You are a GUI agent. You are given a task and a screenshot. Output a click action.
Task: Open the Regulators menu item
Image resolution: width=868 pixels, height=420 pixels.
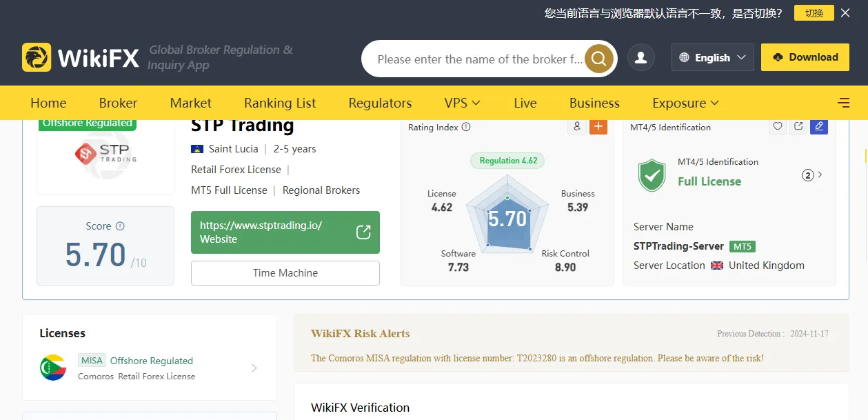(x=380, y=103)
